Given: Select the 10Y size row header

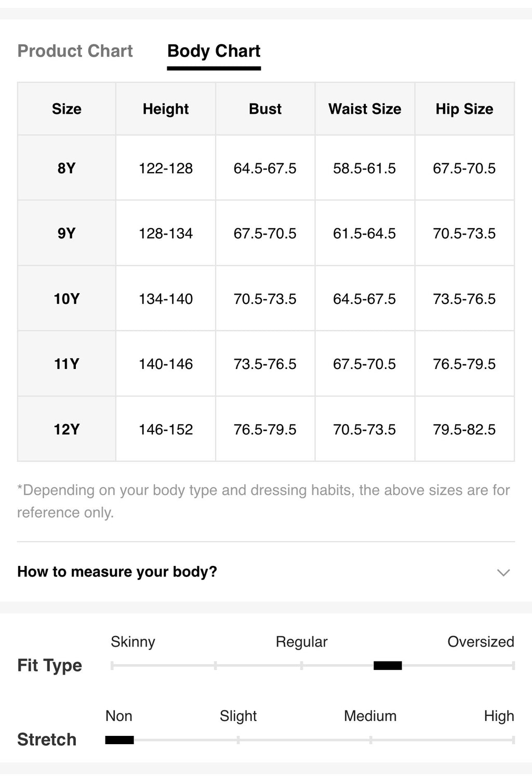Looking at the screenshot, I should point(66,298).
